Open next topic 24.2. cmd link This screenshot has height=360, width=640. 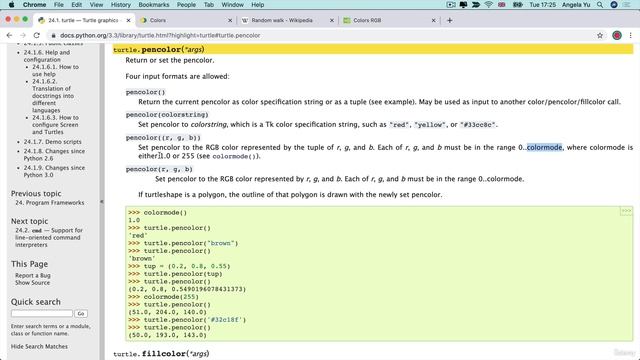pyautogui.click(x=49, y=238)
